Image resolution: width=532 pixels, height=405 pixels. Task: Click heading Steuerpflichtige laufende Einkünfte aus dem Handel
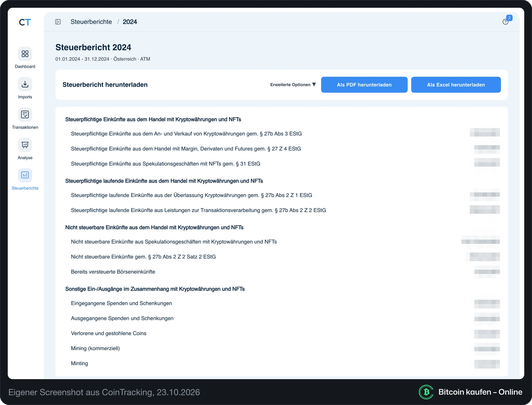pos(164,181)
